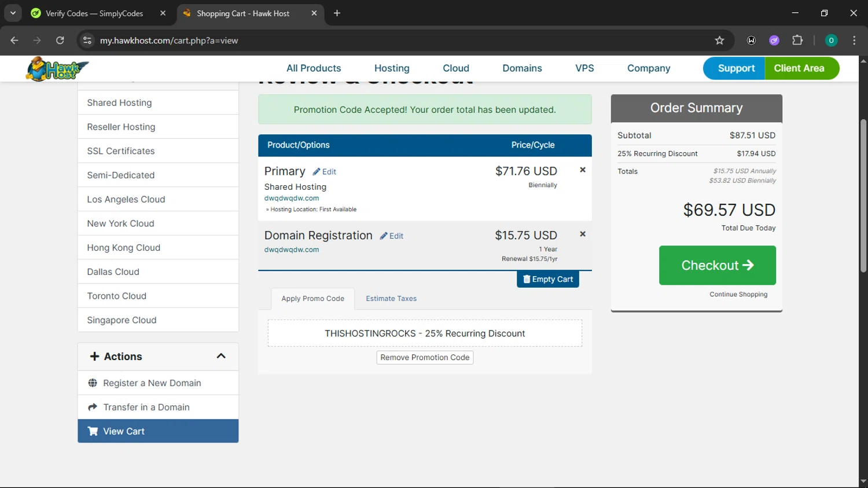View site information icon in address bar
This screenshot has width=868, height=488.
point(87,41)
